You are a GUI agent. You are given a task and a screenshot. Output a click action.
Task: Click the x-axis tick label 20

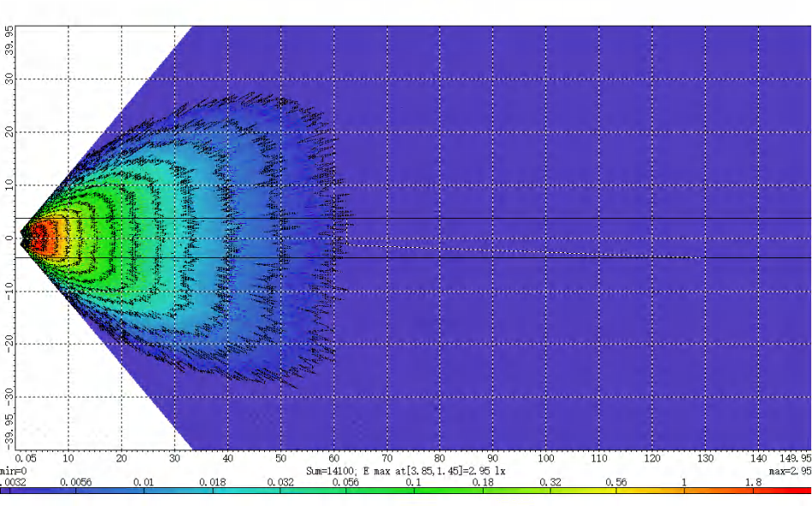click(x=121, y=458)
